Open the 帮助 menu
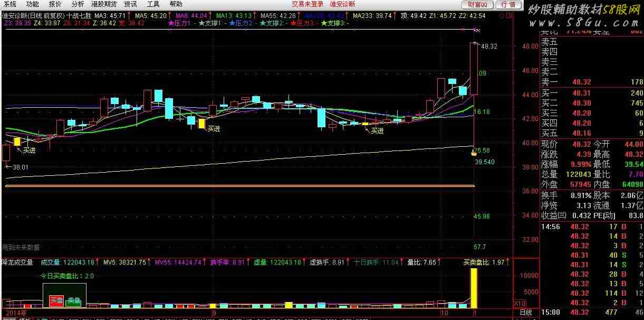 (176, 4)
